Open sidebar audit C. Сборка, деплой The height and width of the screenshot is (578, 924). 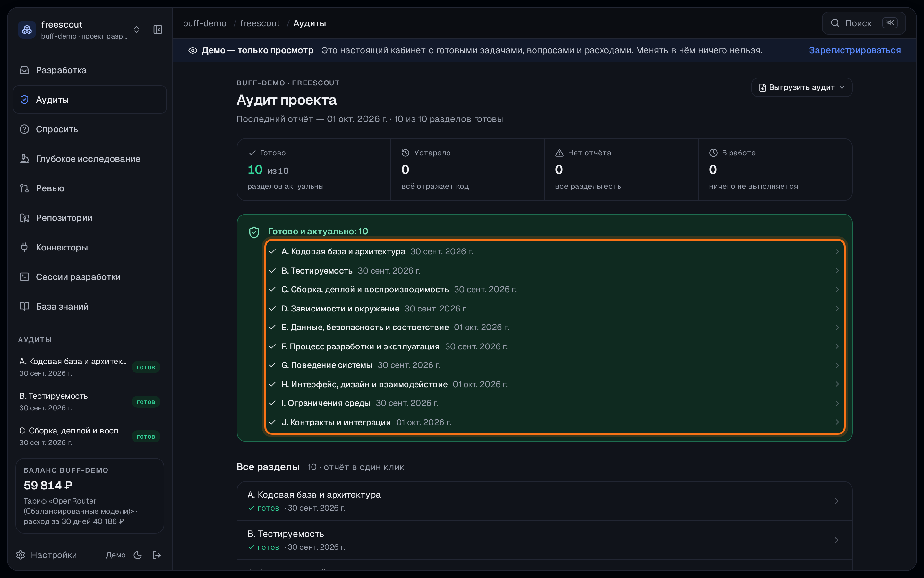90,436
